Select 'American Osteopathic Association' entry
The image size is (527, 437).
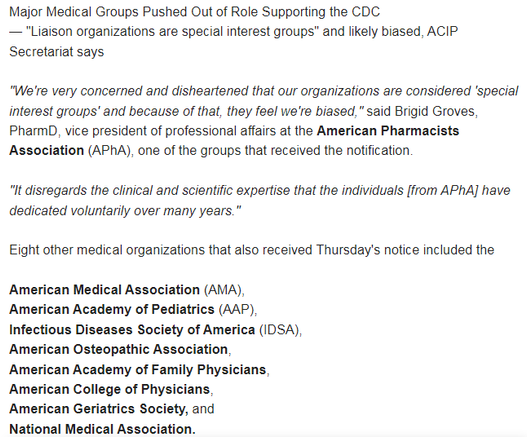(x=118, y=350)
